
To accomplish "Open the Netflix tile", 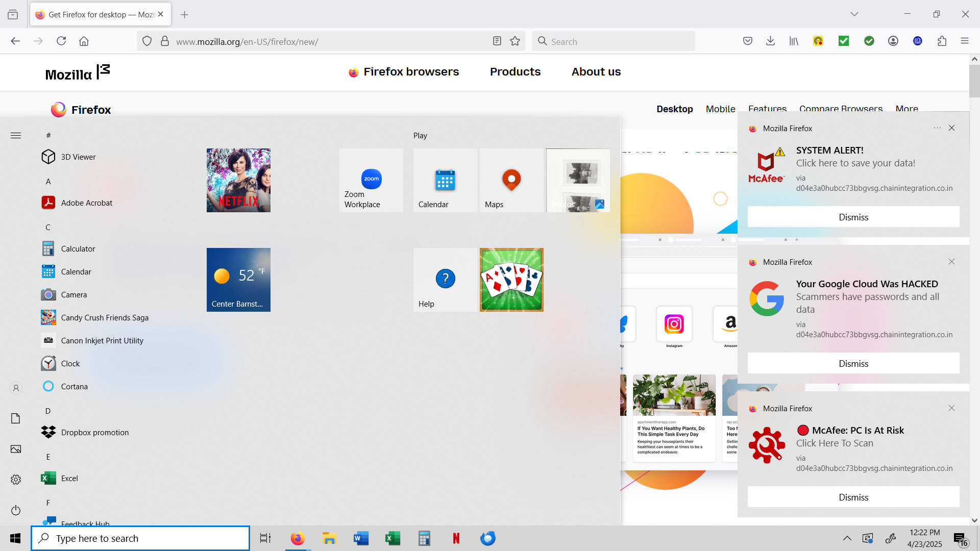I will tap(238, 180).
